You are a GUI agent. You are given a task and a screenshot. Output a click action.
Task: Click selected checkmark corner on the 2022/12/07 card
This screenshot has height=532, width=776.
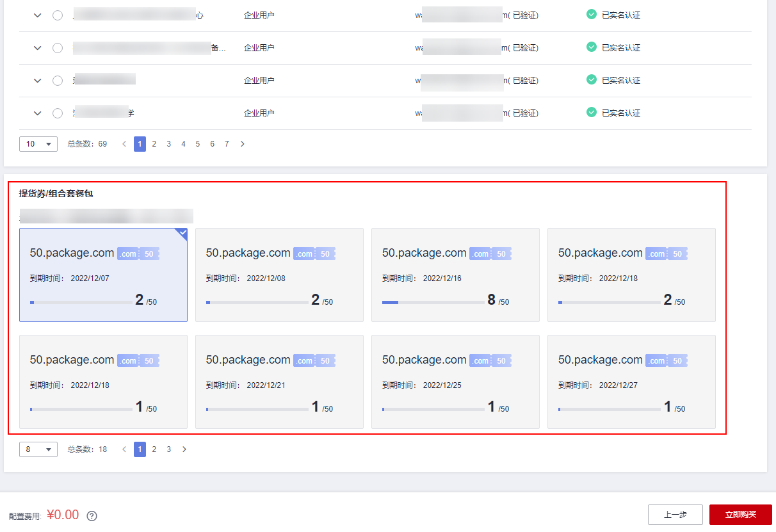point(182,233)
